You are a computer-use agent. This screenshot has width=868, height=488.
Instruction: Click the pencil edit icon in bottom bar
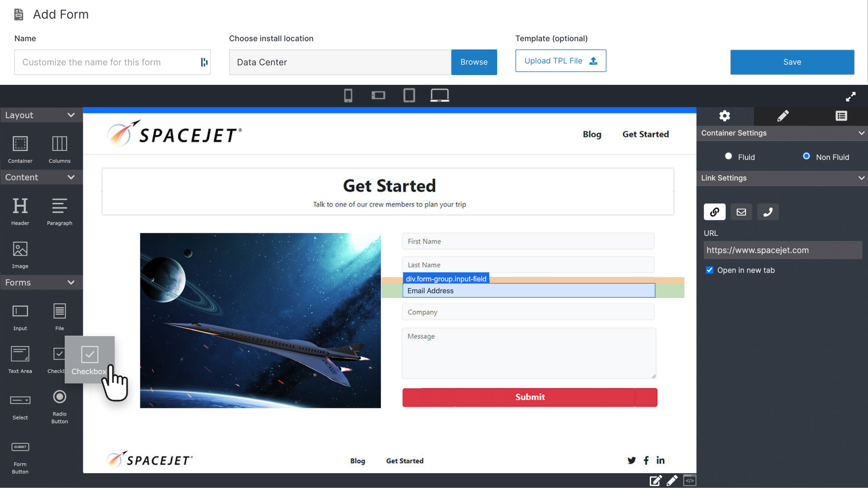coord(672,480)
